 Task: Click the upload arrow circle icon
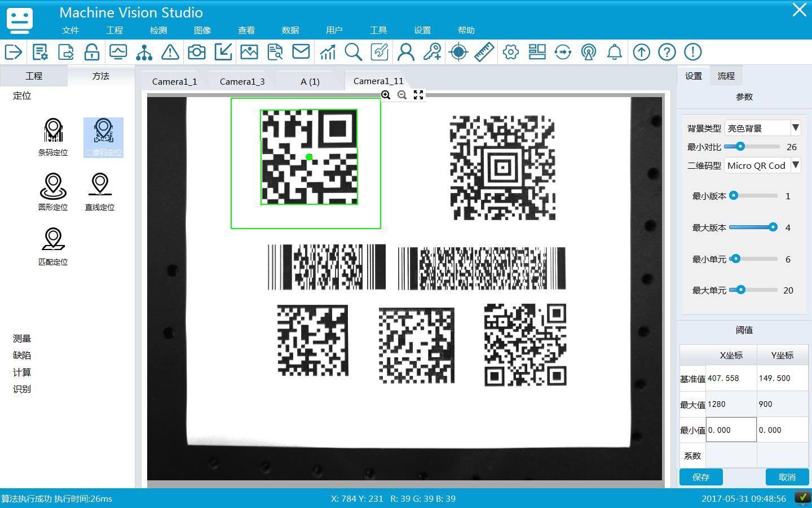(x=641, y=52)
